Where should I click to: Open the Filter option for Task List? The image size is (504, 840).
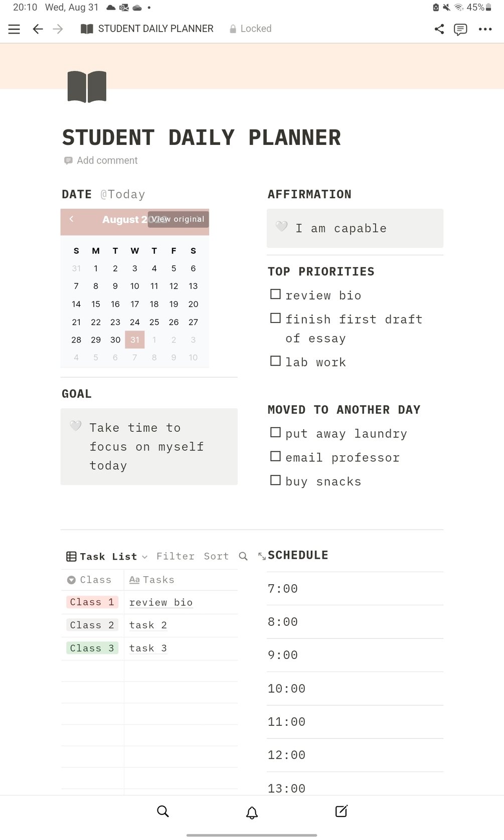click(x=175, y=556)
